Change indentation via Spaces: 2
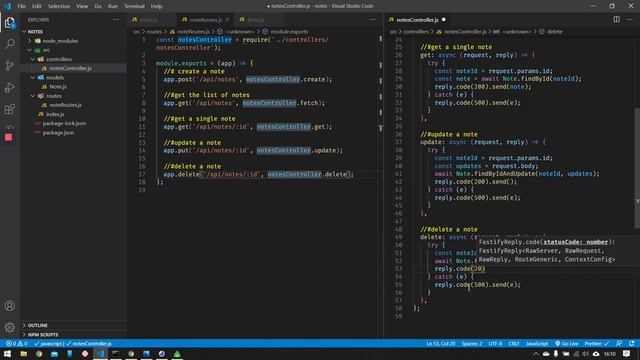This screenshot has height=360, width=640. 471,343
